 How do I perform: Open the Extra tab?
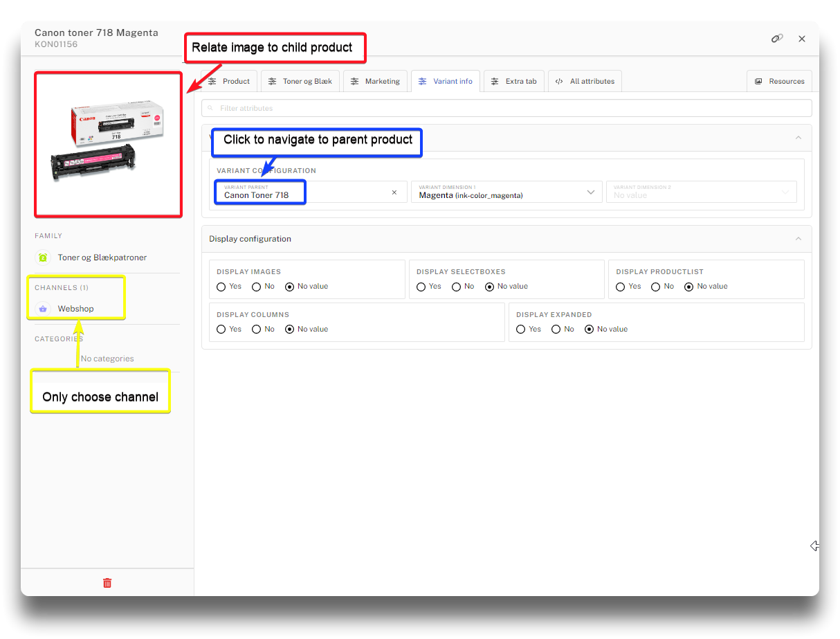513,81
